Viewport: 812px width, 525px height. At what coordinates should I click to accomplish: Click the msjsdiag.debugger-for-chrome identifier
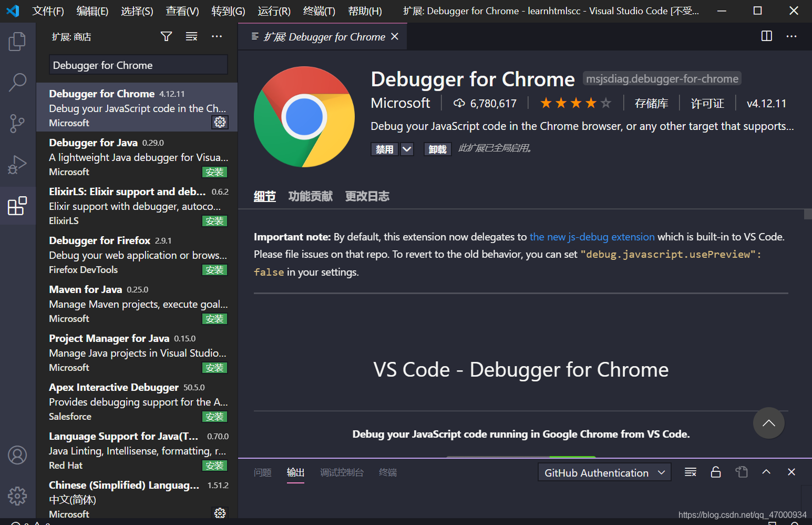[662, 79]
